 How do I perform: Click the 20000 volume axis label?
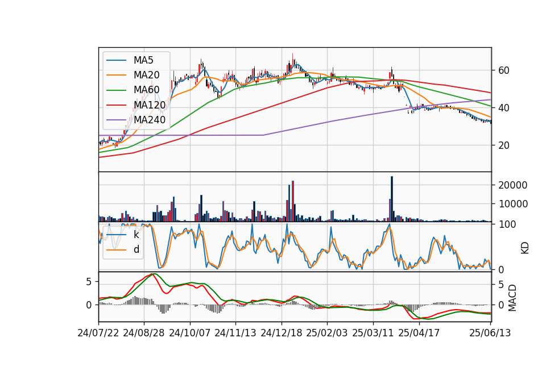click(512, 185)
